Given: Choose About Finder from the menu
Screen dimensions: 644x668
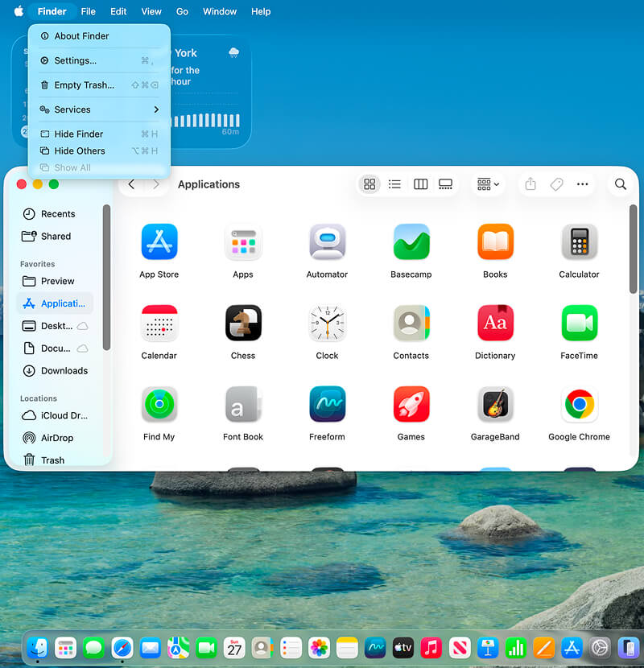Looking at the screenshot, I should [99, 36].
